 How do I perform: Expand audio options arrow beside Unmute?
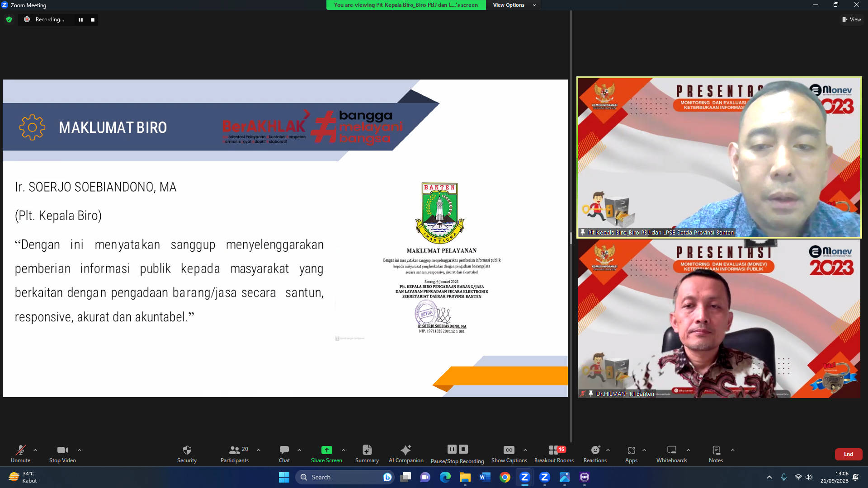coord(35,450)
